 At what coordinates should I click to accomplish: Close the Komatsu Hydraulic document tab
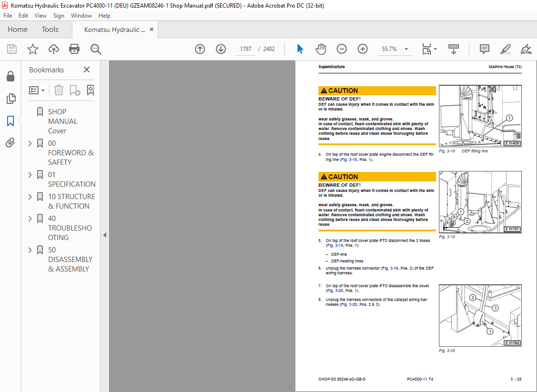tap(151, 30)
